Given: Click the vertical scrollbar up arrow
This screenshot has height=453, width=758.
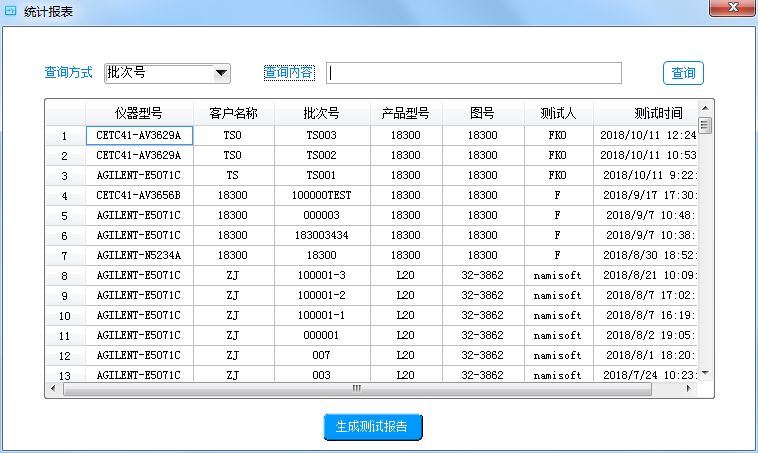Looking at the screenshot, I should pos(705,108).
